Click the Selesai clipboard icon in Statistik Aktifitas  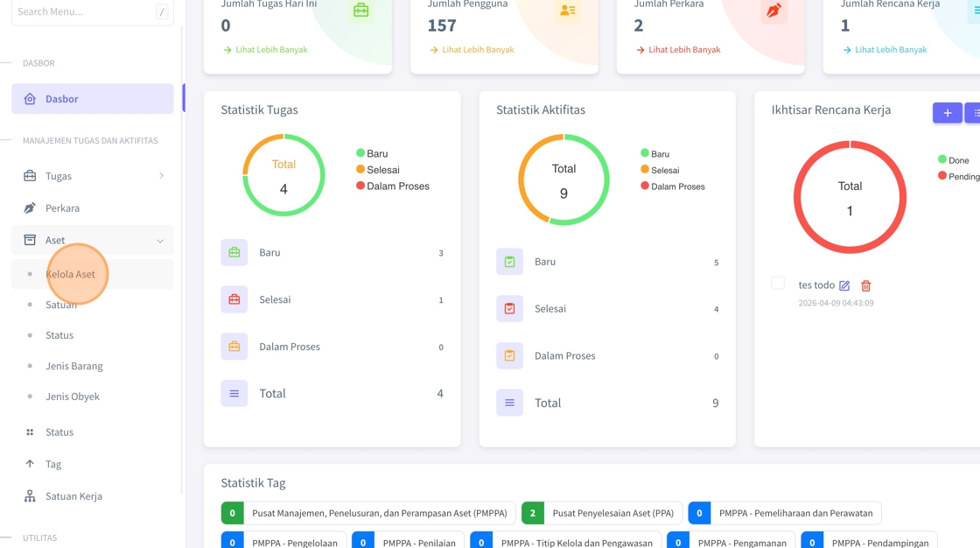(509, 309)
